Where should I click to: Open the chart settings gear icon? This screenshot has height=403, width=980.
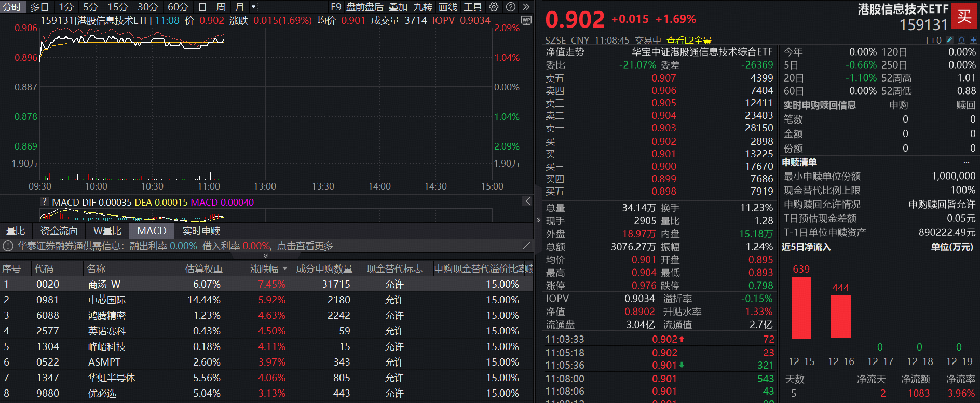tap(494, 7)
